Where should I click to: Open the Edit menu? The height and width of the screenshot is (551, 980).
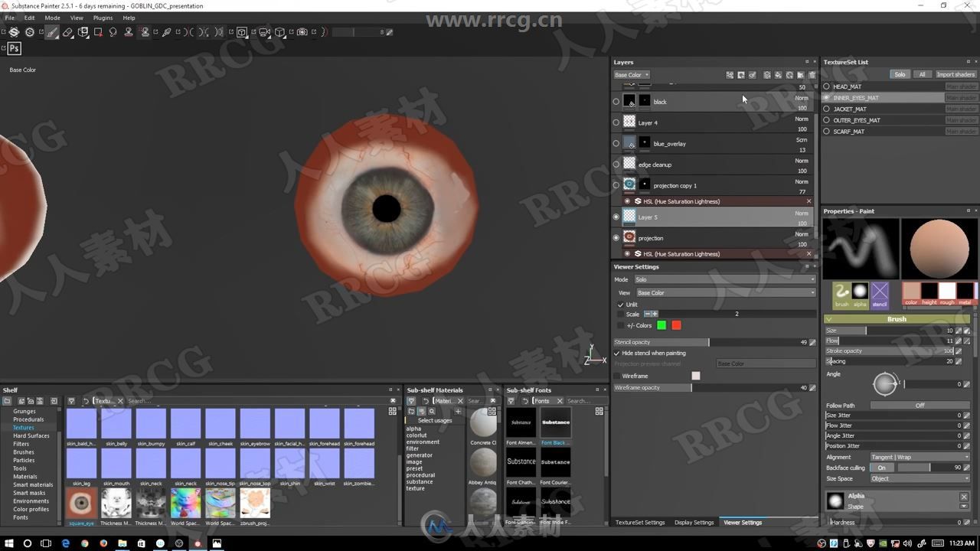tap(29, 18)
